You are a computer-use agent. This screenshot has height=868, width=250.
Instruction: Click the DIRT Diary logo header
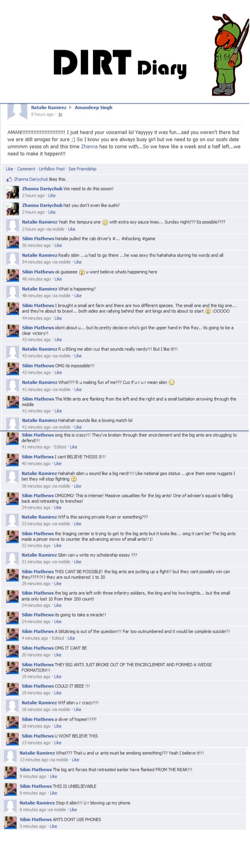pos(120,64)
